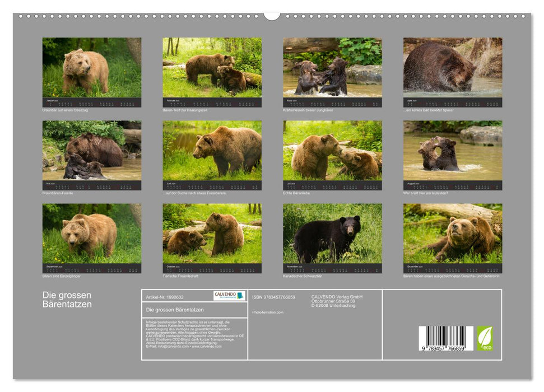Click the Photo4emotion.com credit
This screenshot has height=392, width=544.
267,312
